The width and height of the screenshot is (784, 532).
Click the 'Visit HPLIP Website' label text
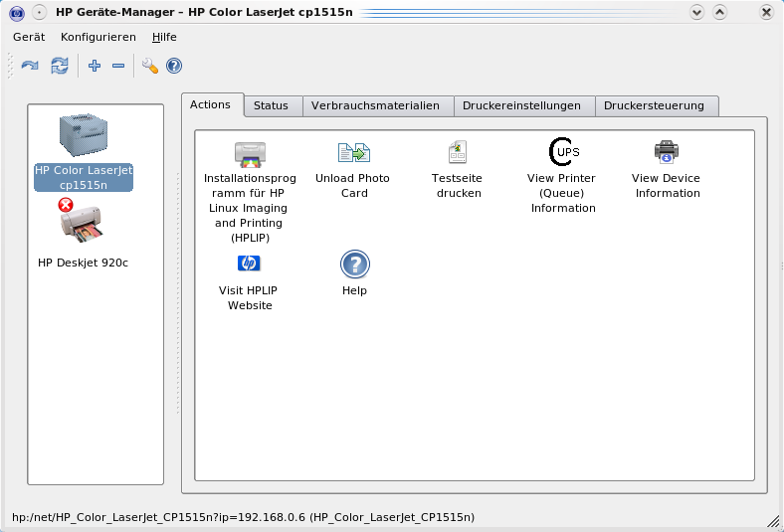[249, 297]
